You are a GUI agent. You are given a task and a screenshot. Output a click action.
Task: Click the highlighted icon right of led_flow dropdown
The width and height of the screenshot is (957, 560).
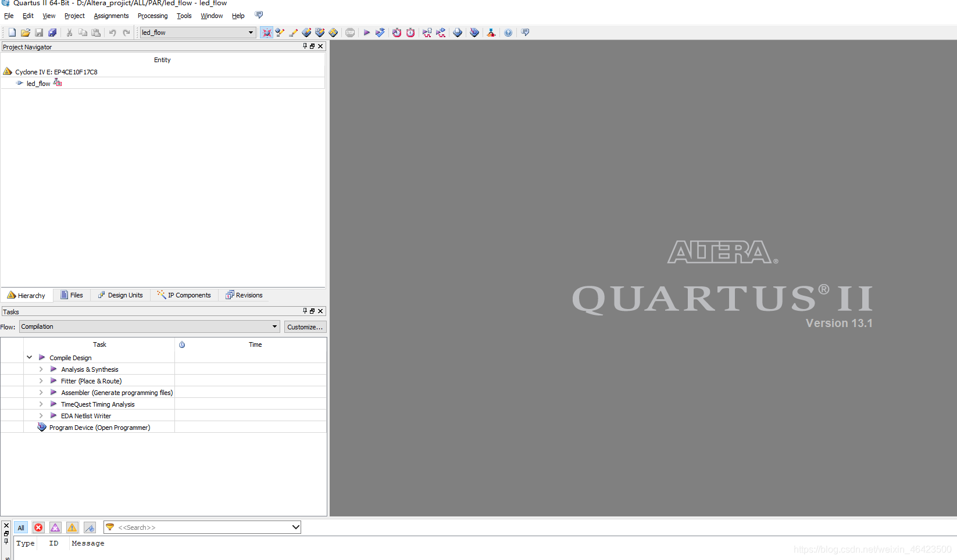(x=266, y=33)
